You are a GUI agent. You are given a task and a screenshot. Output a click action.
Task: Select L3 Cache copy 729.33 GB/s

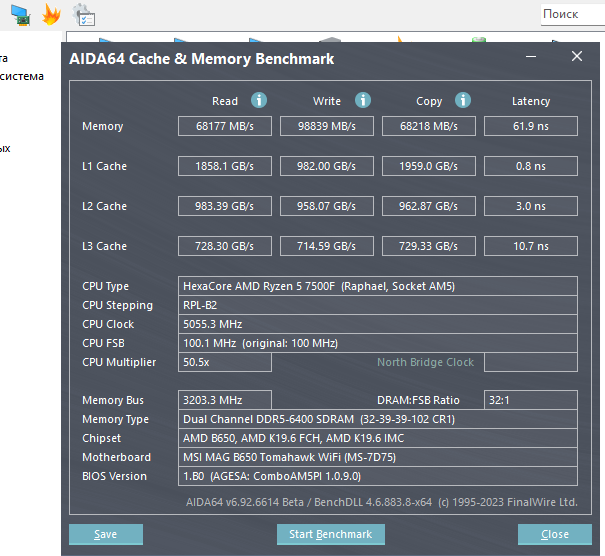[429, 246]
